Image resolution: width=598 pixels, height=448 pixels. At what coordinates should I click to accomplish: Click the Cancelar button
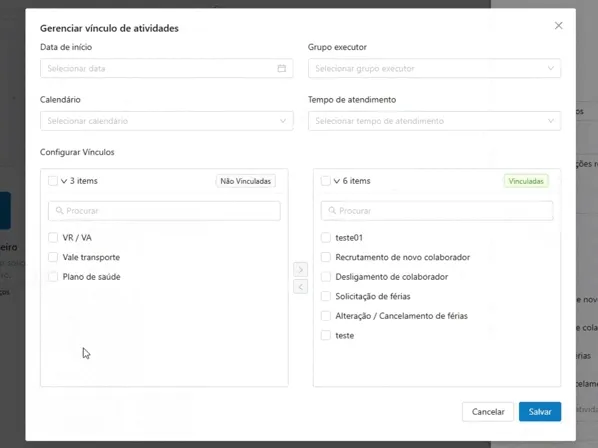tap(488, 412)
